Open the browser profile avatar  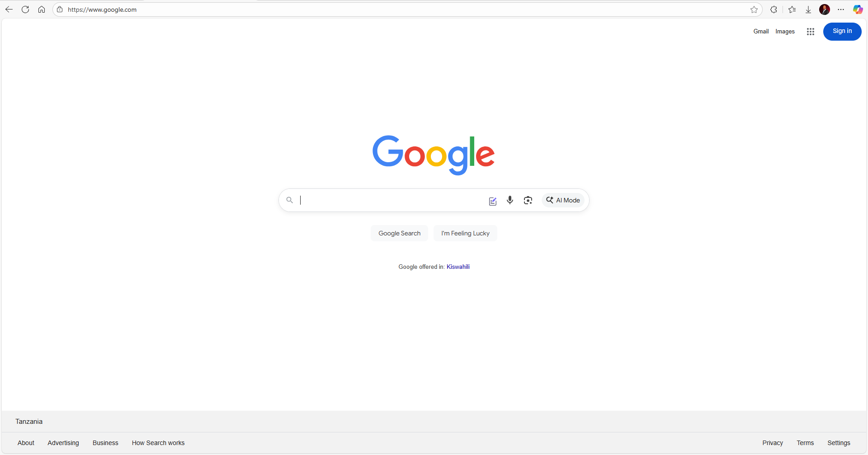click(825, 9)
